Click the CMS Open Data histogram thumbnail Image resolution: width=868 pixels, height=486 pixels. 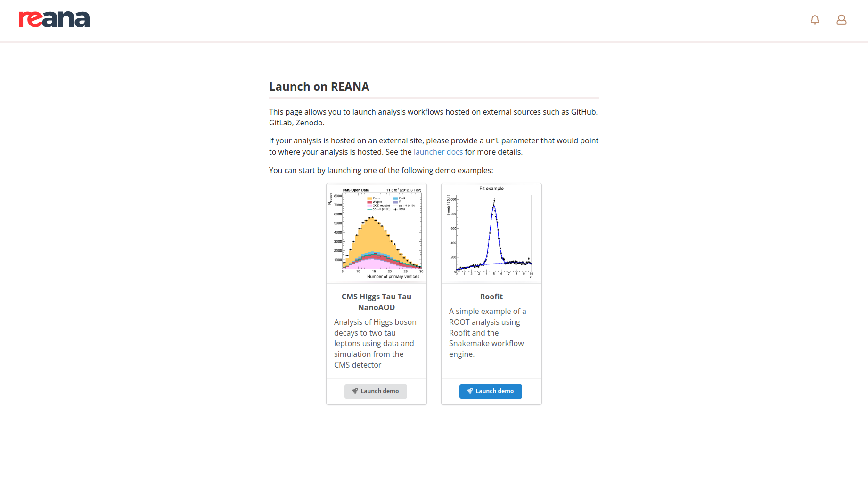(377, 233)
